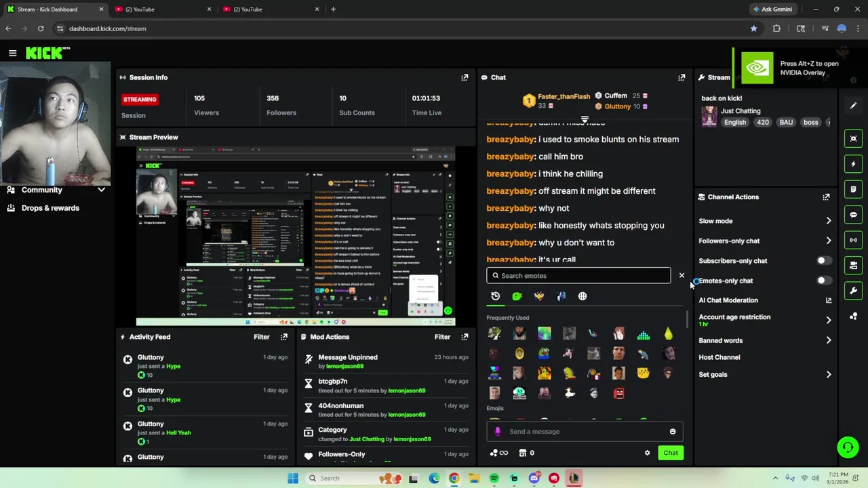
Task: Expand Set goals options
Action: (x=829, y=374)
